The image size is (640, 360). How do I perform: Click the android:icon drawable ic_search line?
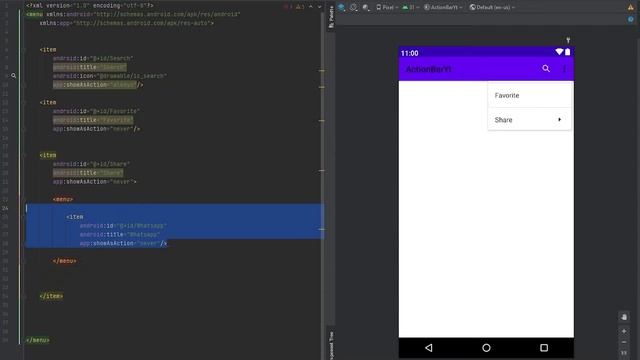tap(110, 76)
